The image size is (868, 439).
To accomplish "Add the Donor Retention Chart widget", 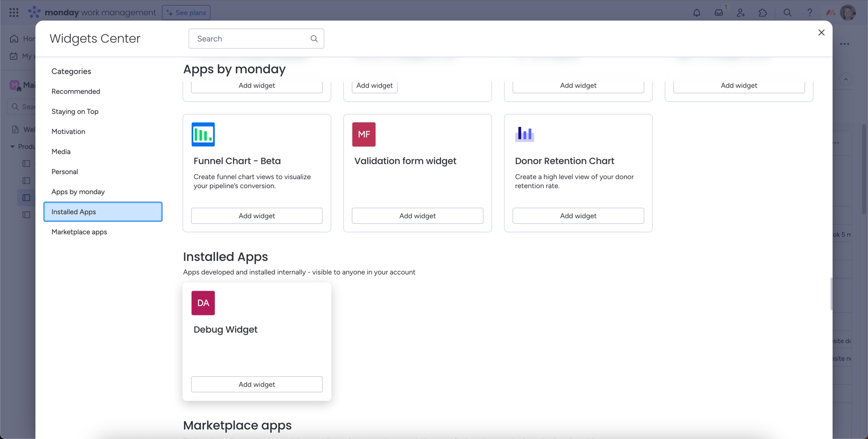I will tap(578, 216).
